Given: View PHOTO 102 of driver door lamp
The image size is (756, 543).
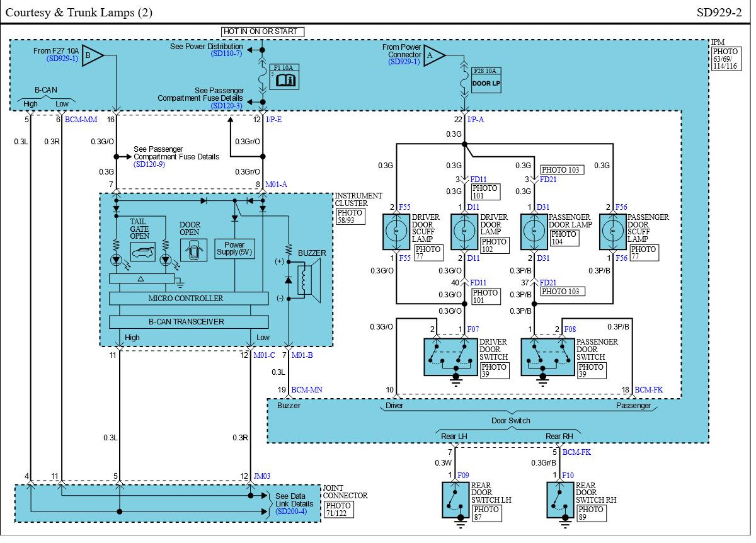Looking at the screenshot, I should click(493, 246).
